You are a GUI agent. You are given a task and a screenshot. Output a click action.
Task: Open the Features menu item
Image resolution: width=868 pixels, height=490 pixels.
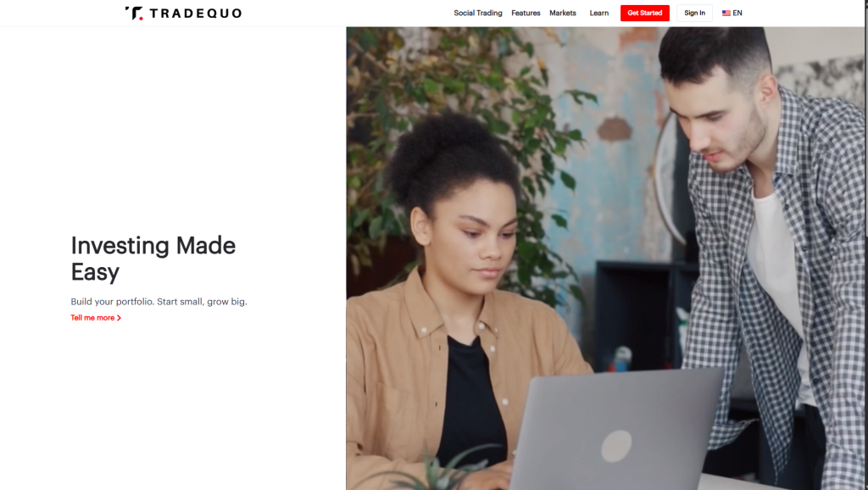526,13
